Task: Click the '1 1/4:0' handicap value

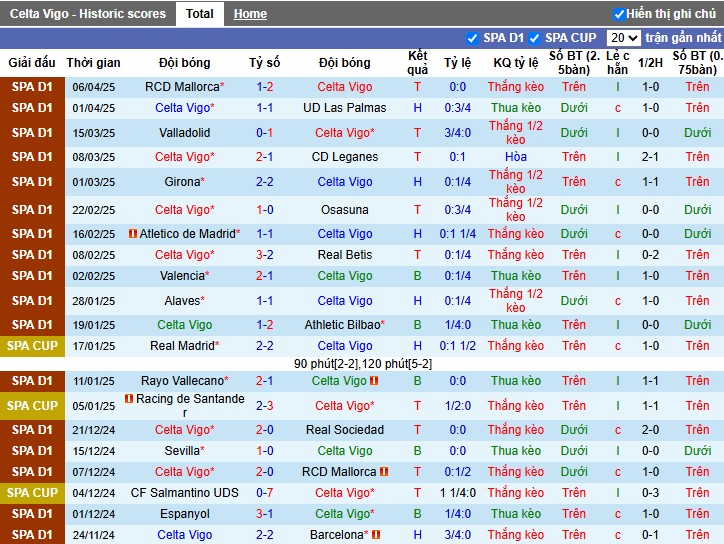Action: 458,493
